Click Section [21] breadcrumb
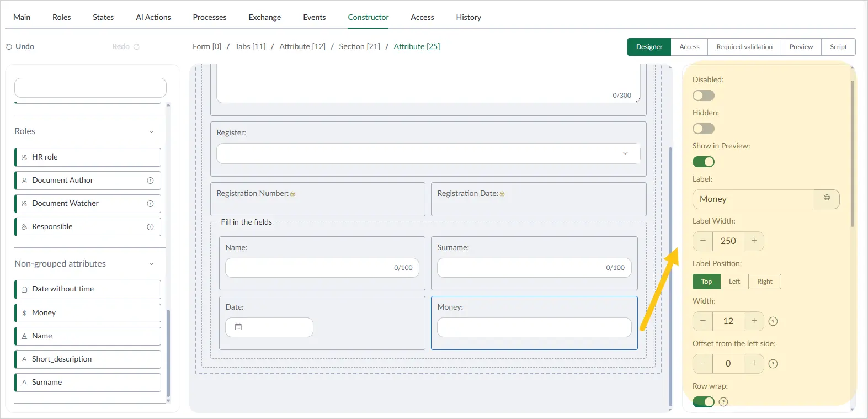868x419 pixels. [x=359, y=47]
